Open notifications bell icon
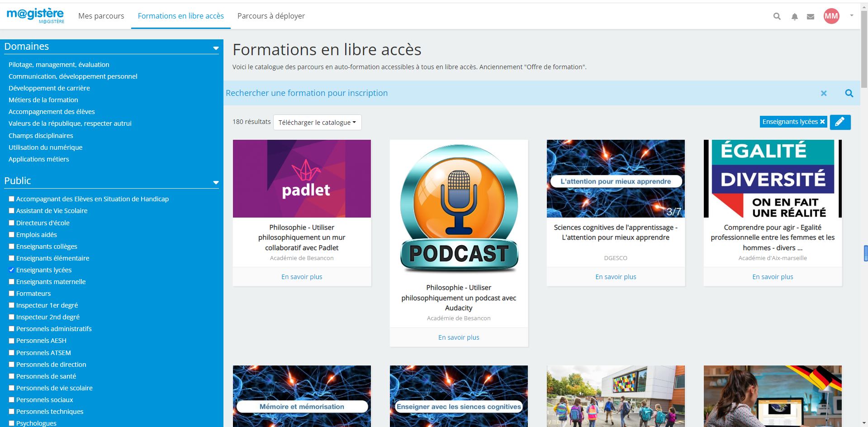Image resolution: width=868 pixels, height=427 pixels. click(x=794, y=16)
